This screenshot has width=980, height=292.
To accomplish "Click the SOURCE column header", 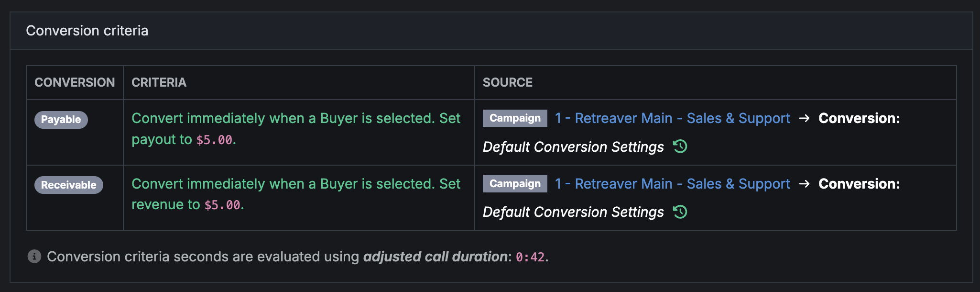I will tap(508, 82).
